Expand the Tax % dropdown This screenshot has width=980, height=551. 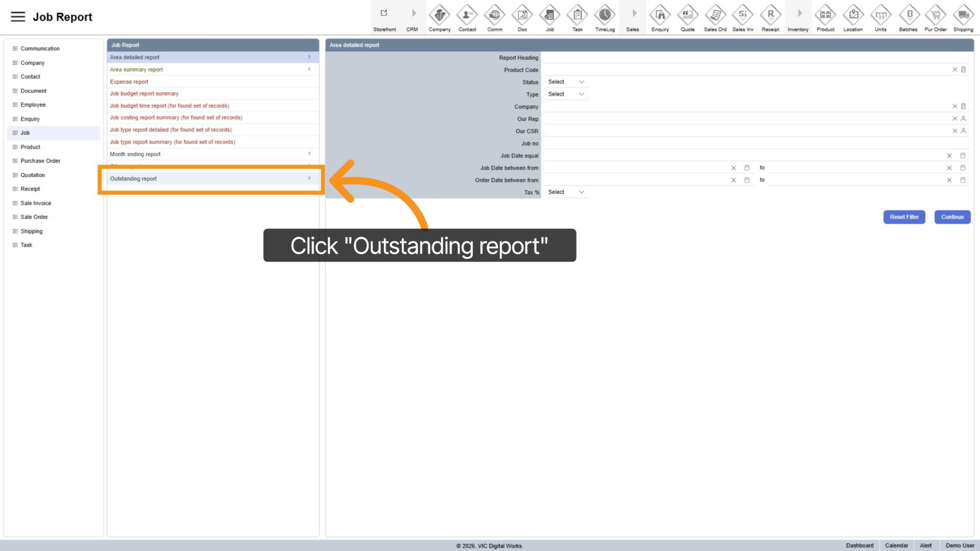coord(566,192)
